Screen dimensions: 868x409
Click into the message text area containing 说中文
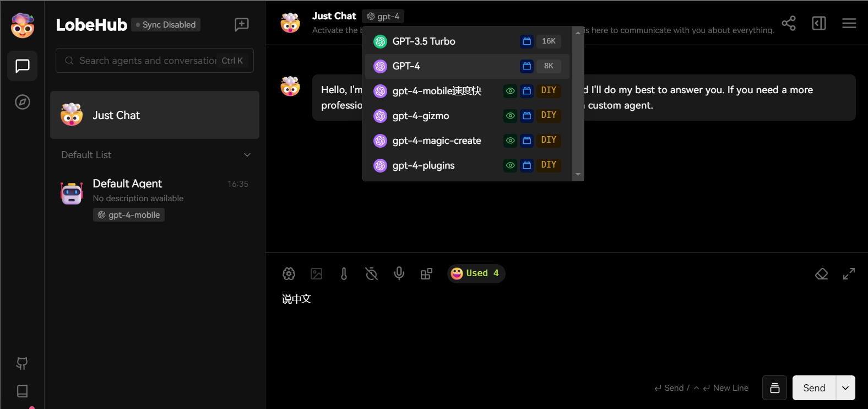[x=567, y=331]
